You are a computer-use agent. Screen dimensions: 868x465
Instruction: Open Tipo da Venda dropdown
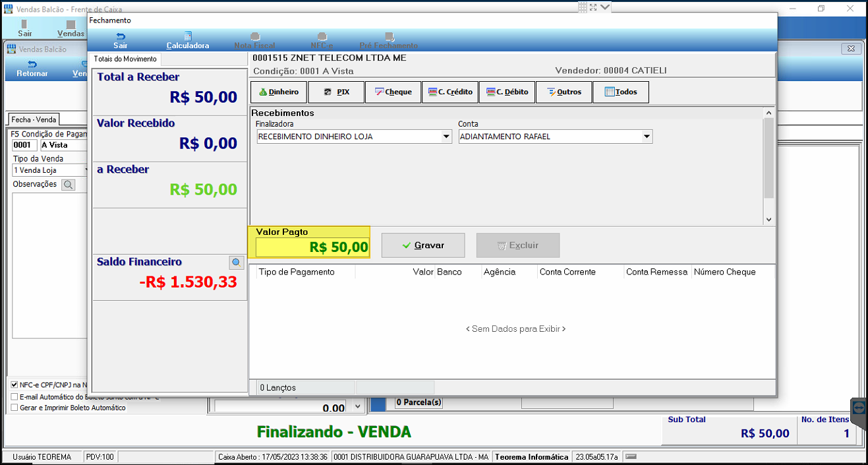click(x=86, y=170)
